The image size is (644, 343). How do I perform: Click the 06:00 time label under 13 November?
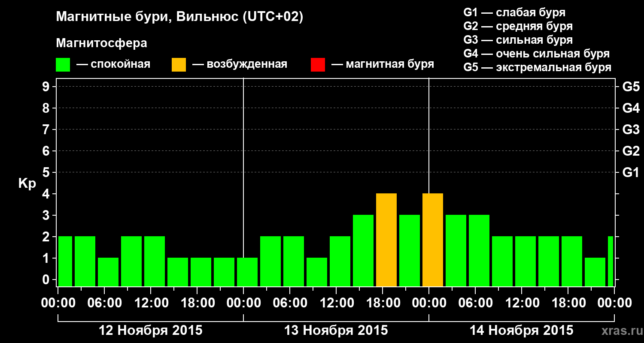click(290, 303)
